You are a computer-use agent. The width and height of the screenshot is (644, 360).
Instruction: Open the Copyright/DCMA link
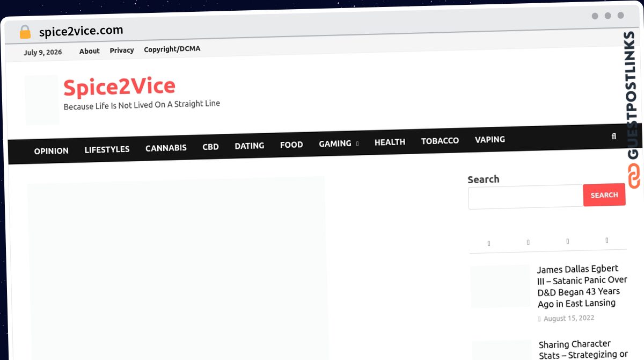pyautogui.click(x=172, y=49)
